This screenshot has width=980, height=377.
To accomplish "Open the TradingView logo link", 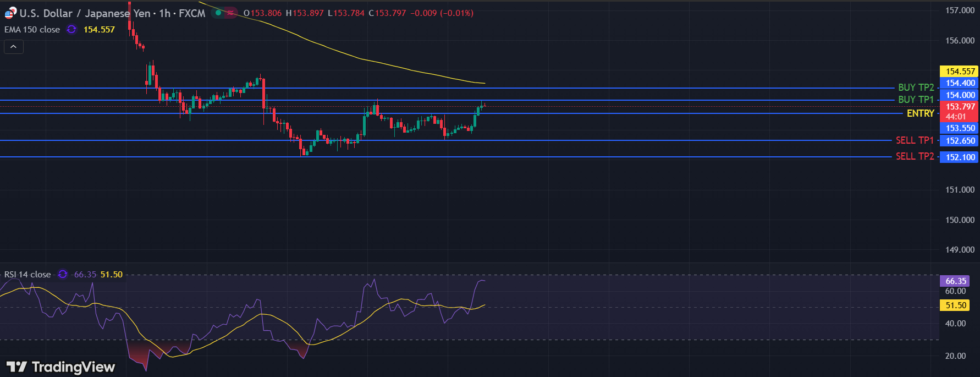I will pos(61,367).
